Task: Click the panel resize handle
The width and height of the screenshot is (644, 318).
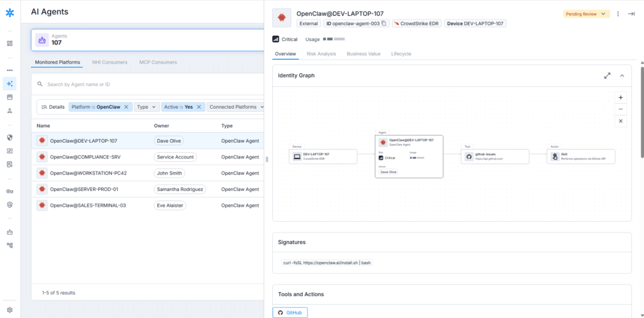Action: coord(267,159)
